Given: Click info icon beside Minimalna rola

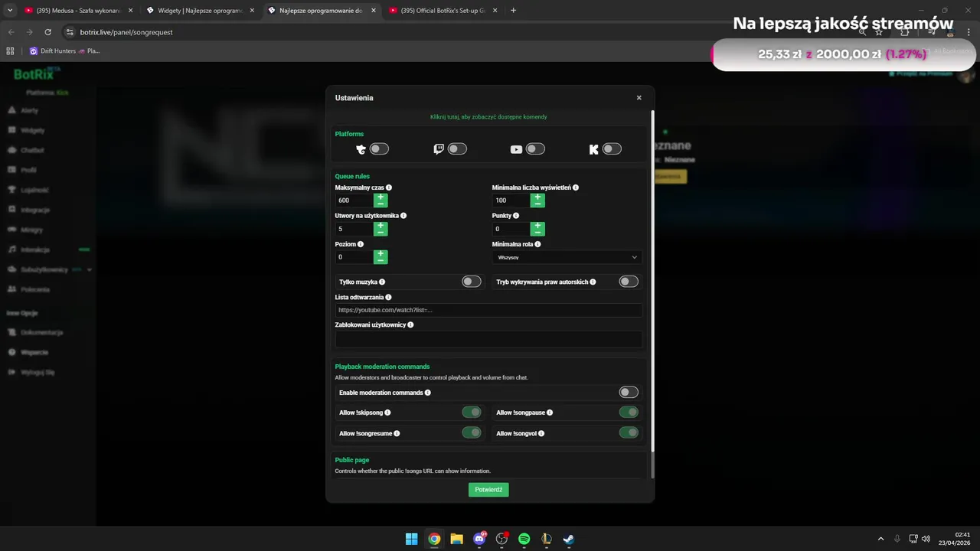Looking at the screenshot, I should 537,244.
